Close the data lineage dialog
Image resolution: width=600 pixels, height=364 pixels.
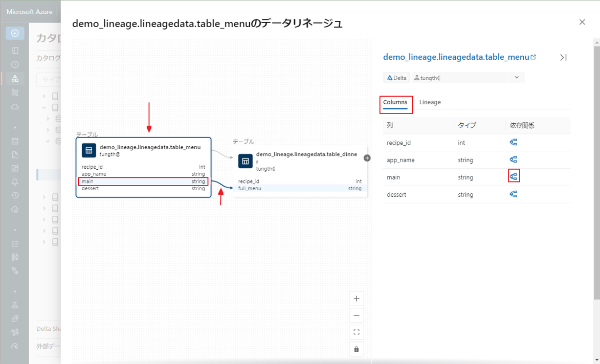[x=582, y=22]
